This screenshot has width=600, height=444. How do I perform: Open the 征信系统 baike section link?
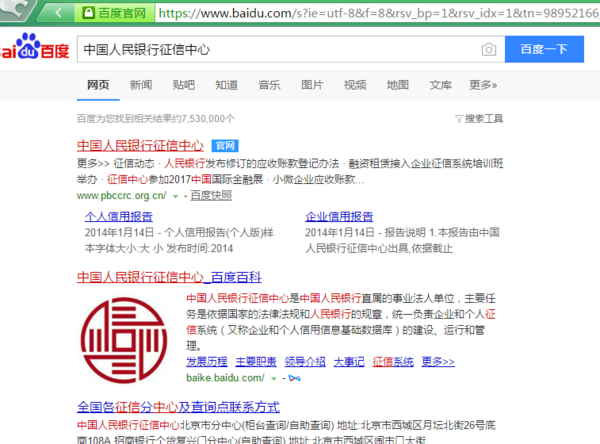[x=393, y=362]
